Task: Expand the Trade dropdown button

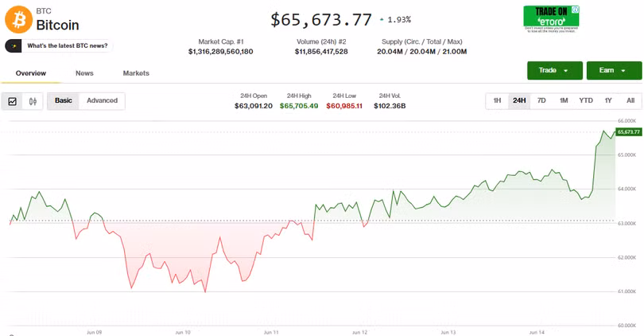Action: tap(554, 70)
